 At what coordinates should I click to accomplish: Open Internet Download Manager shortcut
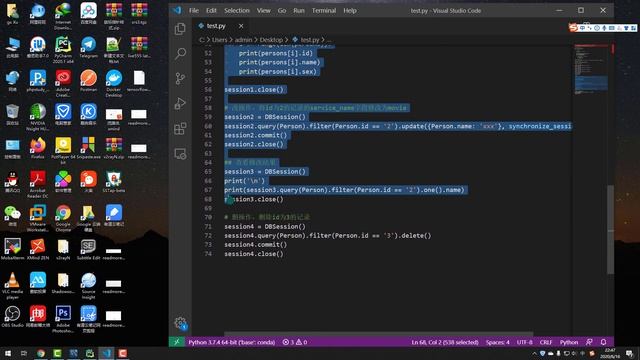coord(63,16)
